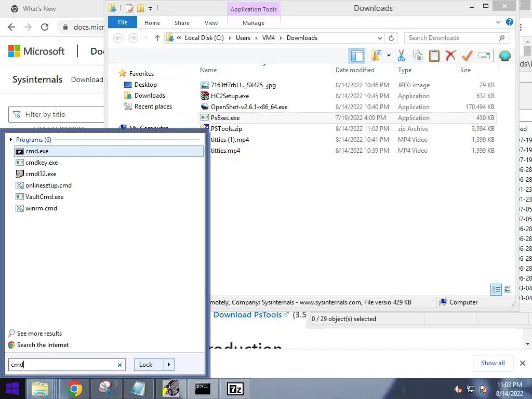Click Favorites in navigation pane
The image size is (532, 399).
click(141, 73)
